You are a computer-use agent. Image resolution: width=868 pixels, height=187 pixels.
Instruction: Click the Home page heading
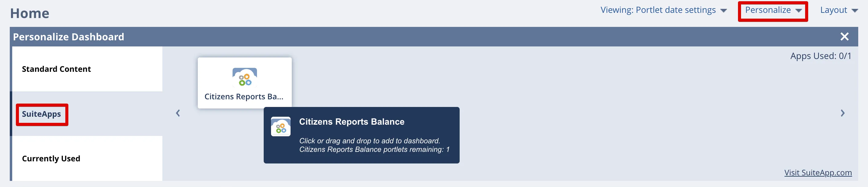[30, 13]
